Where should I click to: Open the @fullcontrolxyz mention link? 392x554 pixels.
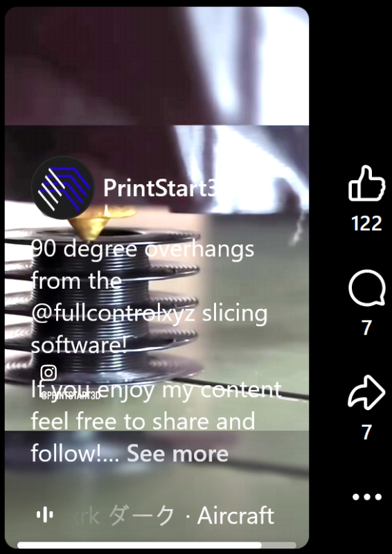[113, 314]
